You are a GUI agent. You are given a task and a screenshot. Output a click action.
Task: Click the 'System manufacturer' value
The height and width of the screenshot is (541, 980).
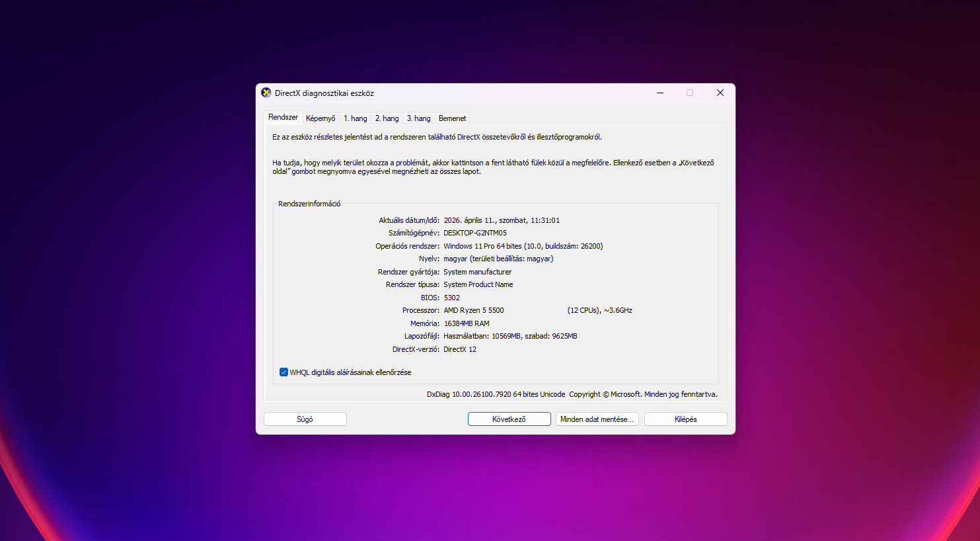pos(477,272)
